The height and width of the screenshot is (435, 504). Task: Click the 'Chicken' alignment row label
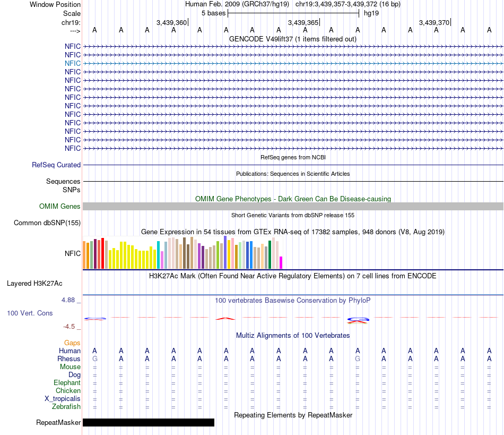coord(68,390)
